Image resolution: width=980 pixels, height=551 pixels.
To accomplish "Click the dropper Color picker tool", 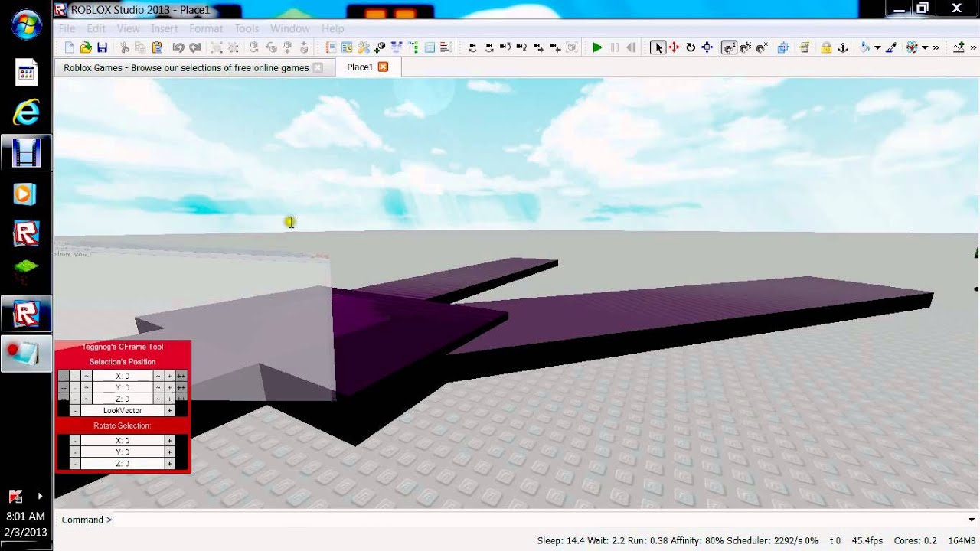I will pyautogui.click(x=891, y=47).
